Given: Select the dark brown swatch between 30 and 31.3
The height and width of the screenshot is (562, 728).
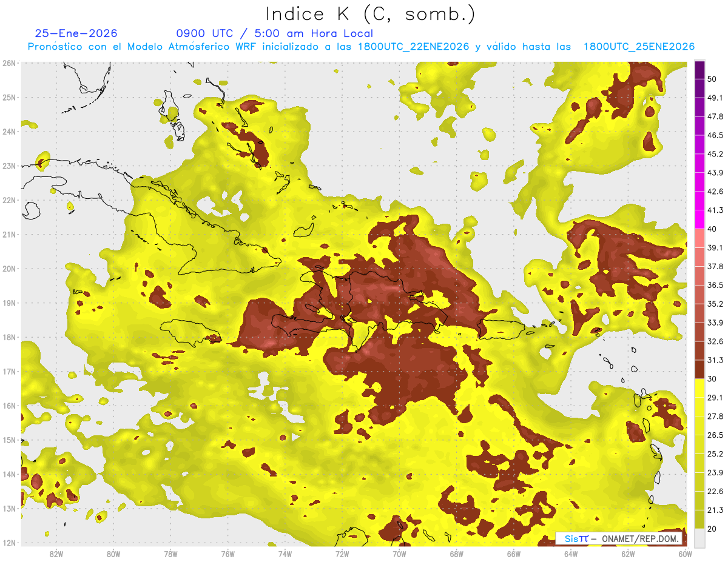Looking at the screenshot, I should click(x=699, y=369).
